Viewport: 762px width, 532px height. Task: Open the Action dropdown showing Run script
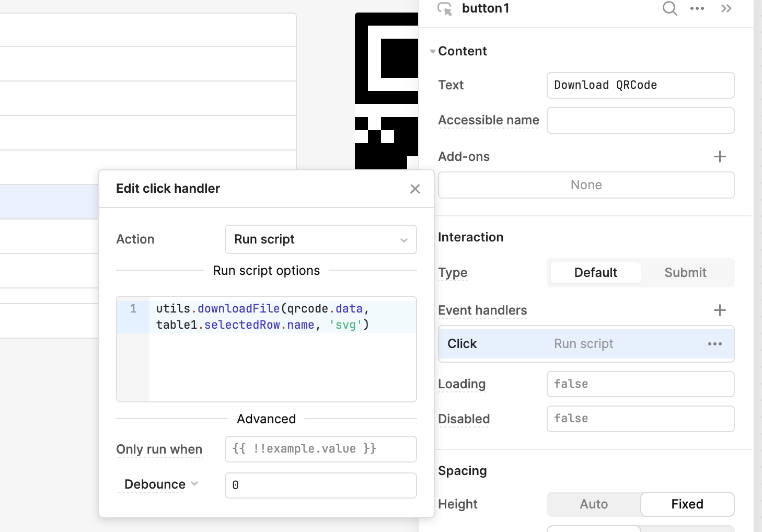[x=320, y=239]
